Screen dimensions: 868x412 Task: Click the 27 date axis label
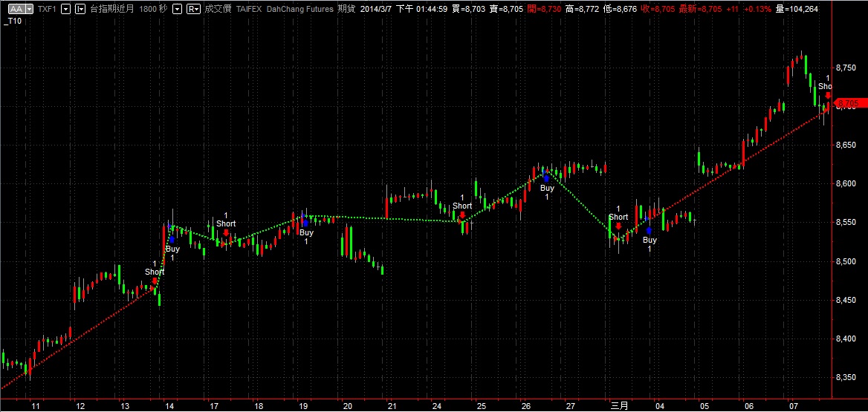pyautogui.click(x=570, y=406)
